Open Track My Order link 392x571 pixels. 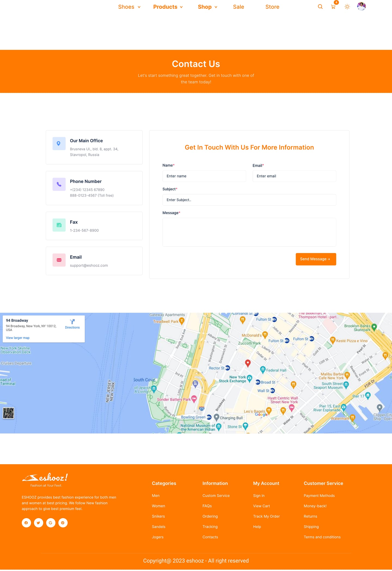coord(267,516)
